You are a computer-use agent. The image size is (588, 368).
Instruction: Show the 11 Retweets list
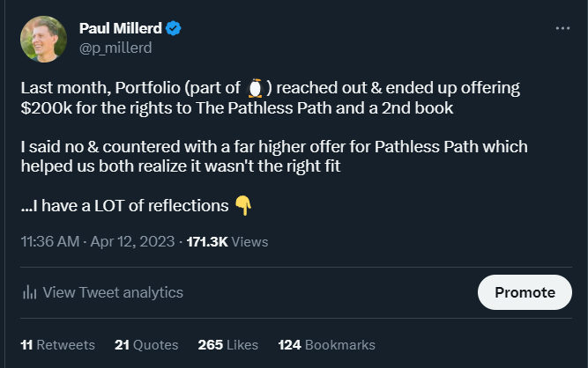point(57,344)
